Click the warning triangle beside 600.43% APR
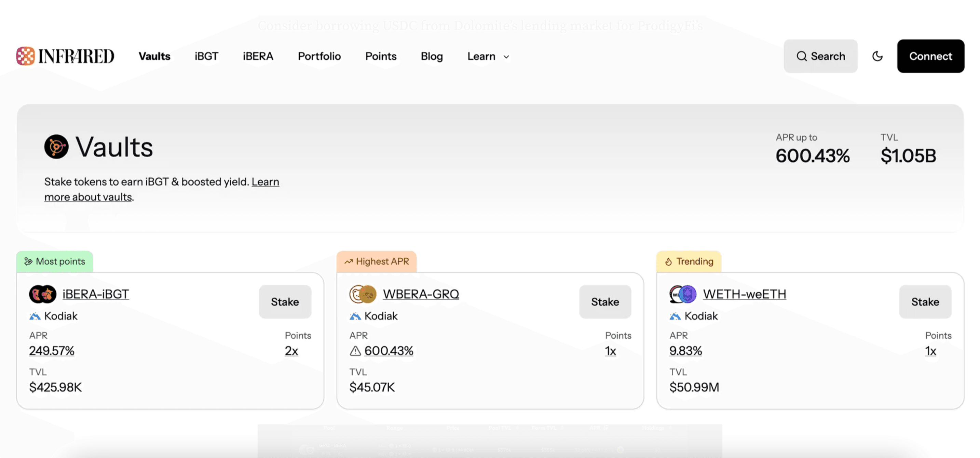This screenshot has height=458, width=980. pos(355,351)
